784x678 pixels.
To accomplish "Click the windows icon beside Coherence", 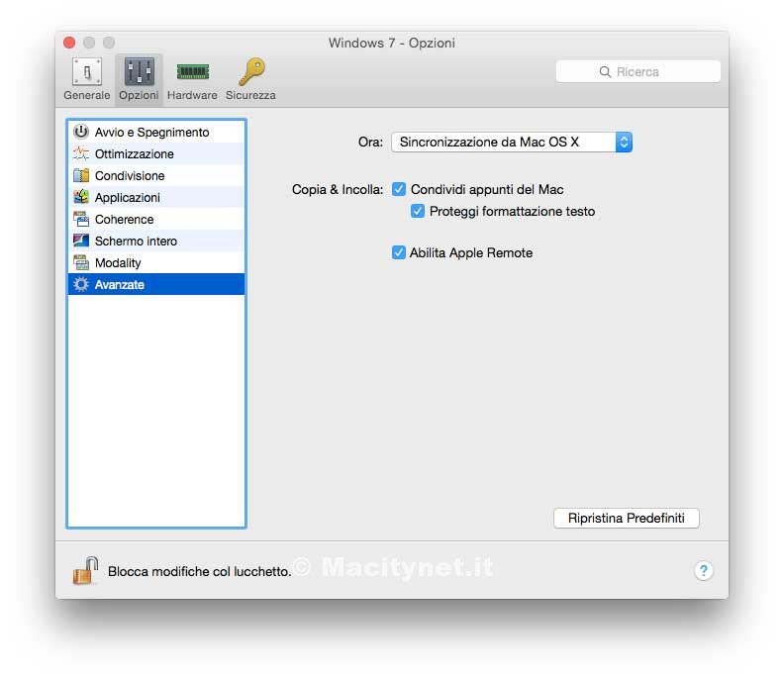I will (x=81, y=219).
